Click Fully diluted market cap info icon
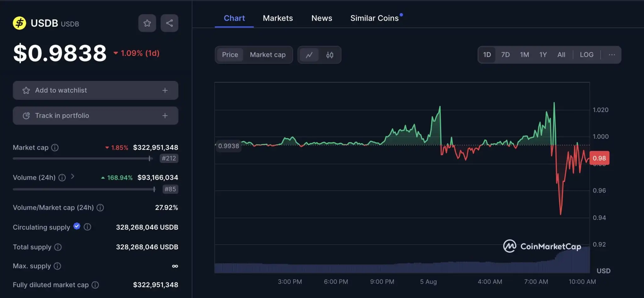The width and height of the screenshot is (644, 298). [95, 285]
